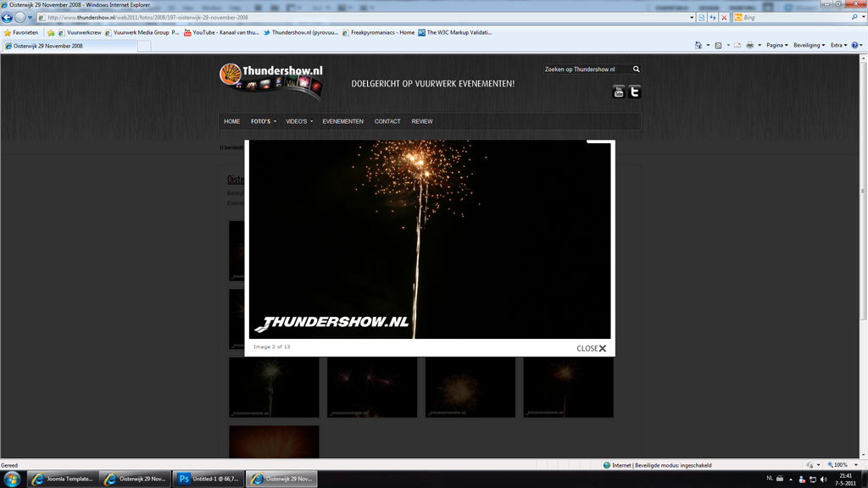The image size is (868, 488).
Task: Expand the Home button dropdown arrow
Action: click(x=708, y=46)
